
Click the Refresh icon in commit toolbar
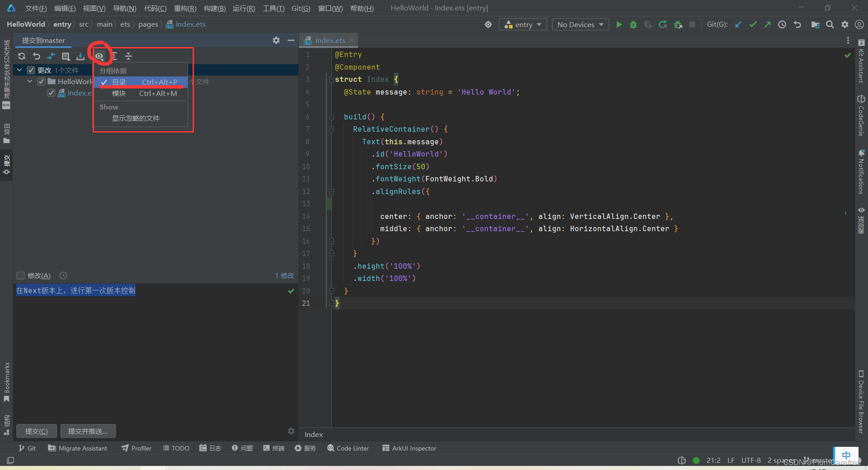22,56
